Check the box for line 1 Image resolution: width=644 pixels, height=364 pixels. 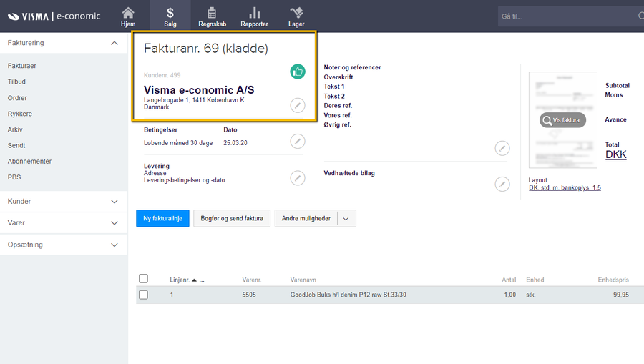pyautogui.click(x=143, y=295)
